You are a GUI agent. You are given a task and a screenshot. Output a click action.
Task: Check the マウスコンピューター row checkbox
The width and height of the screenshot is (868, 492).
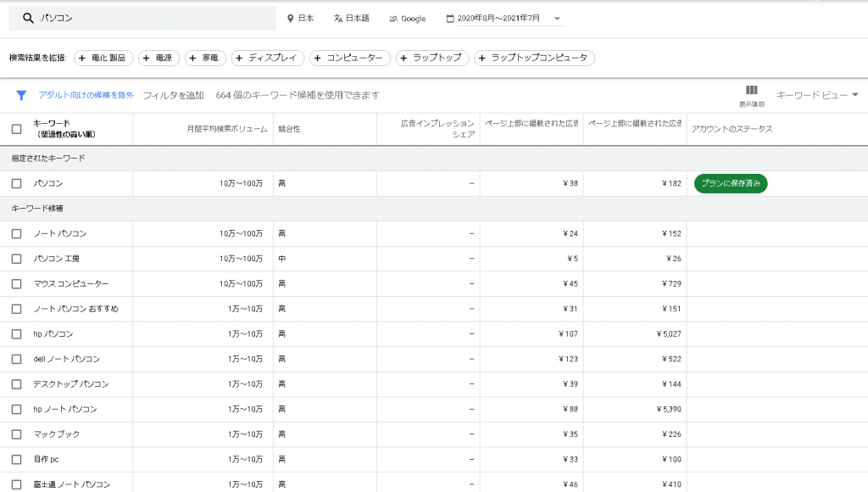point(17,283)
